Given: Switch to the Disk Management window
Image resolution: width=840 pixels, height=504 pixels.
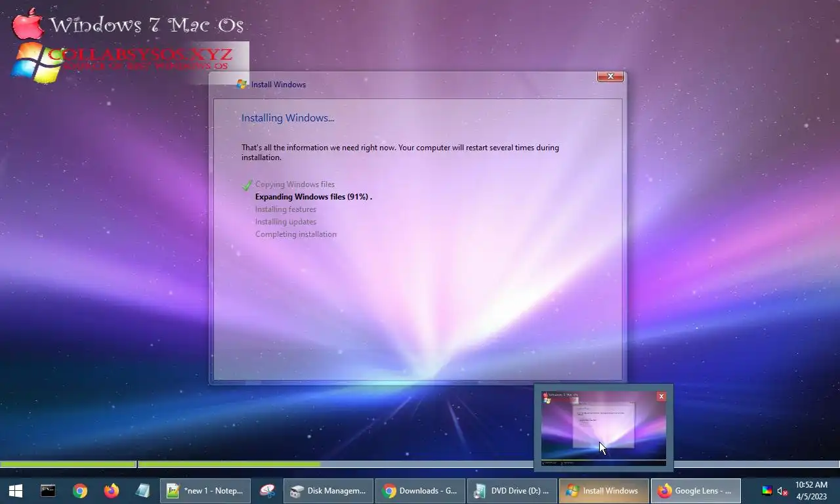Looking at the screenshot, I should [329, 491].
